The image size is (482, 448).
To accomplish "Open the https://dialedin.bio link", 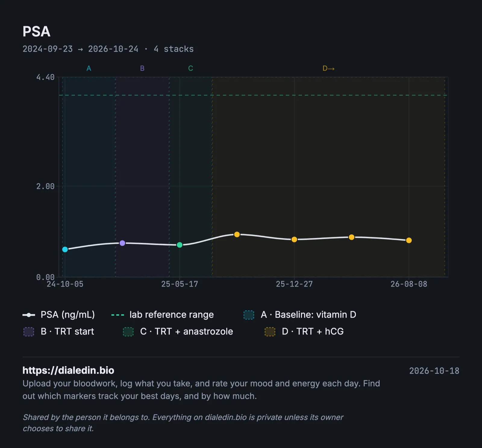I will [x=68, y=370].
